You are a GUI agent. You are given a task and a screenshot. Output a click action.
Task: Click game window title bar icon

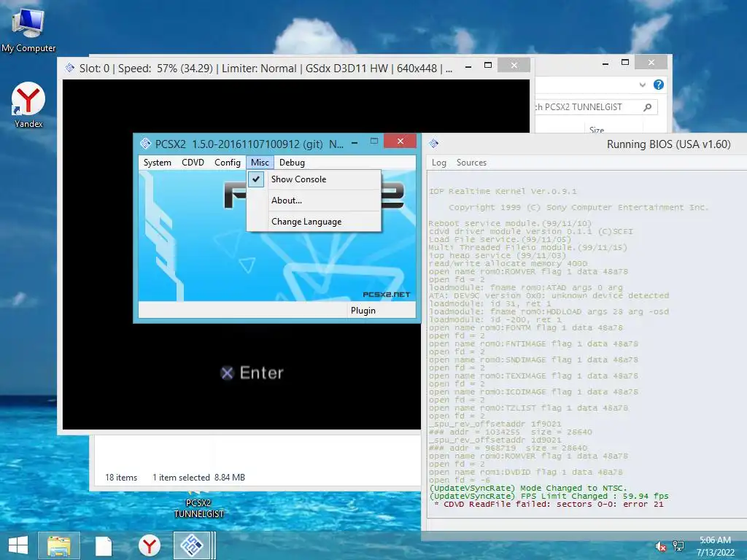(x=70, y=68)
